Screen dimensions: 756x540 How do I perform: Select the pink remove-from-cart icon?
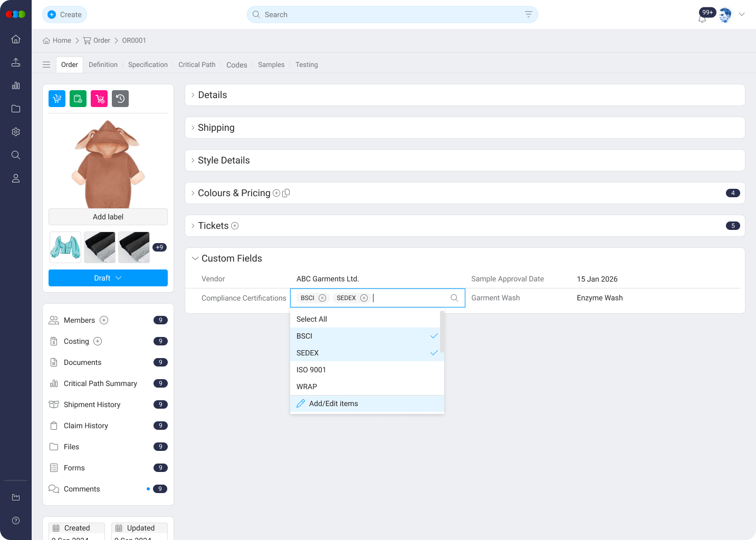point(99,98)
